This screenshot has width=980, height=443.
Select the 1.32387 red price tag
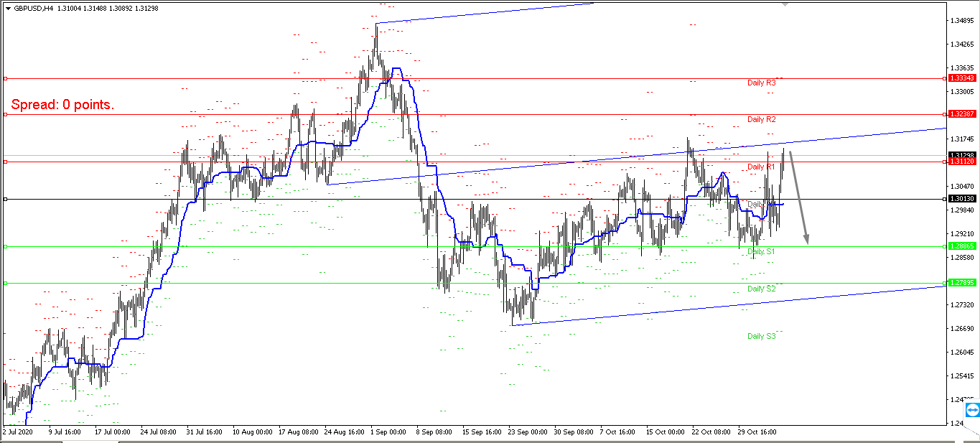point(961,114)
